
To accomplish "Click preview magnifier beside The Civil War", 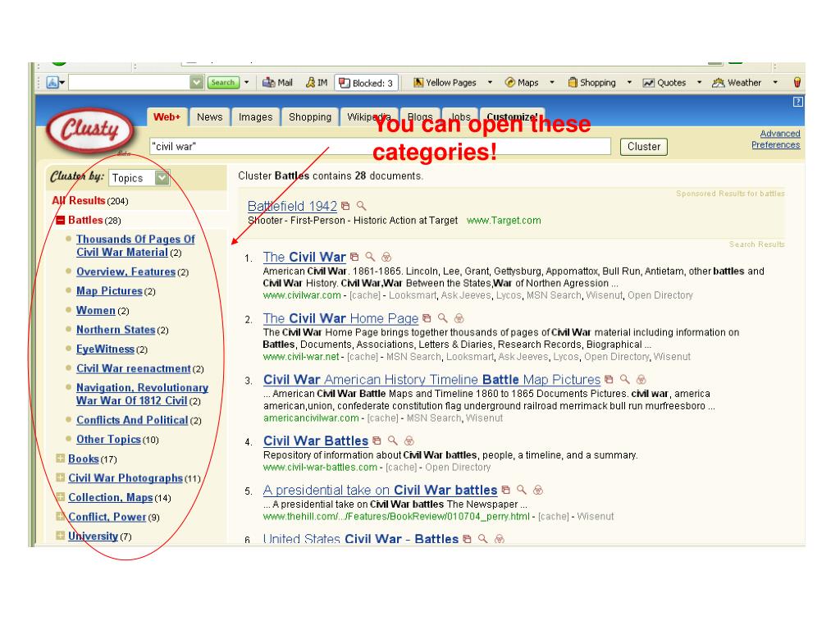I will tap(370, 257).
